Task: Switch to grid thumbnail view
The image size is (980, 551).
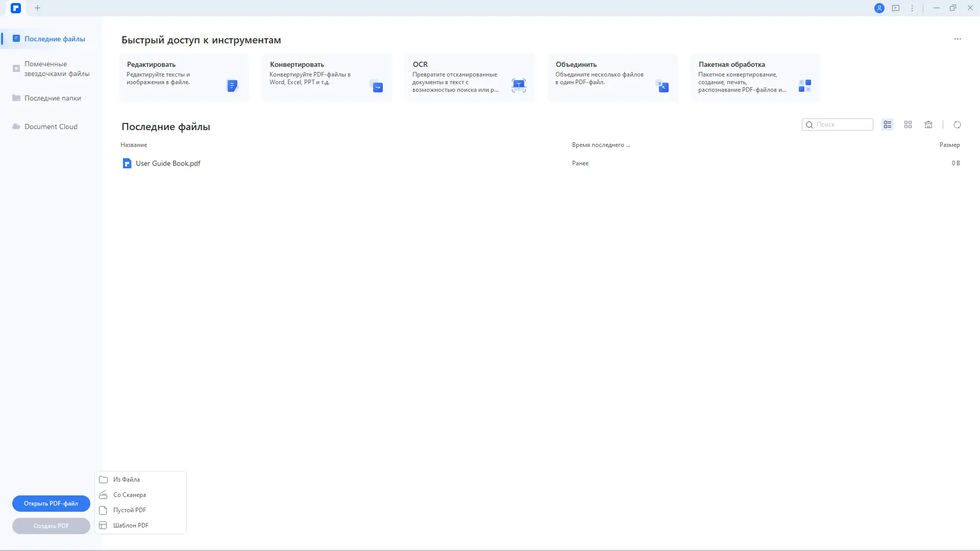Action: [x=908, y=124]
